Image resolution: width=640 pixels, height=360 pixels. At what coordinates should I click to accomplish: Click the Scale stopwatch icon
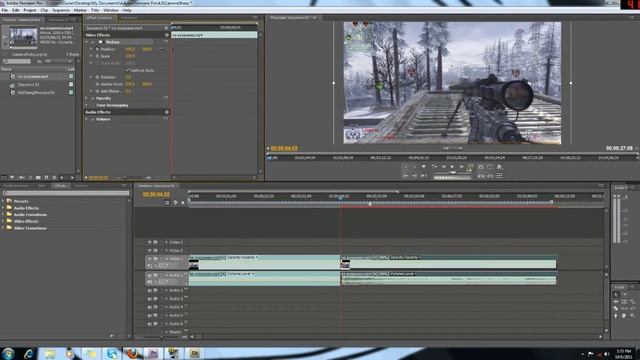point(98,56)
